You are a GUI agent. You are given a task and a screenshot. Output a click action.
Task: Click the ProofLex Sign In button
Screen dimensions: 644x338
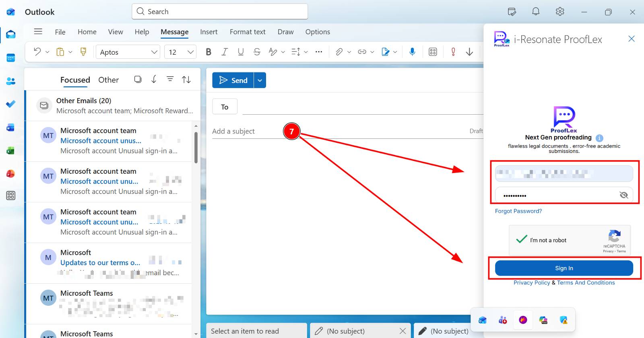pyautogui.click(x=563, y=268)
